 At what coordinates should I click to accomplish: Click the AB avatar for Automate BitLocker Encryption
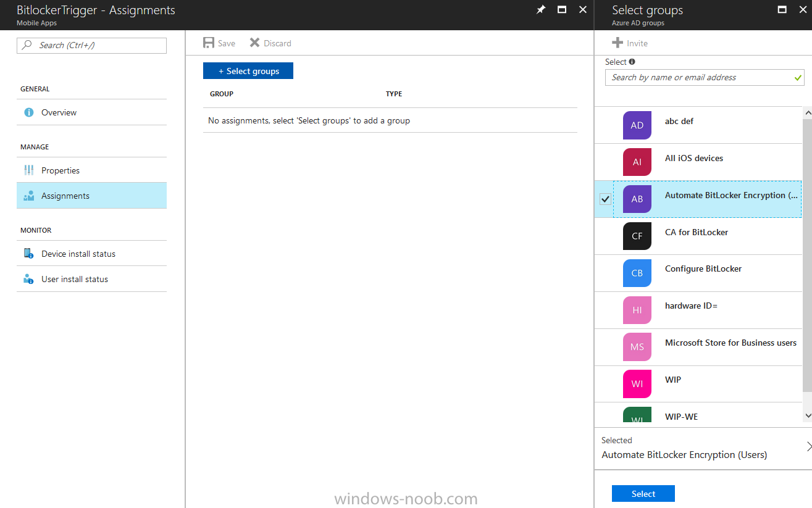coord(637,199)
